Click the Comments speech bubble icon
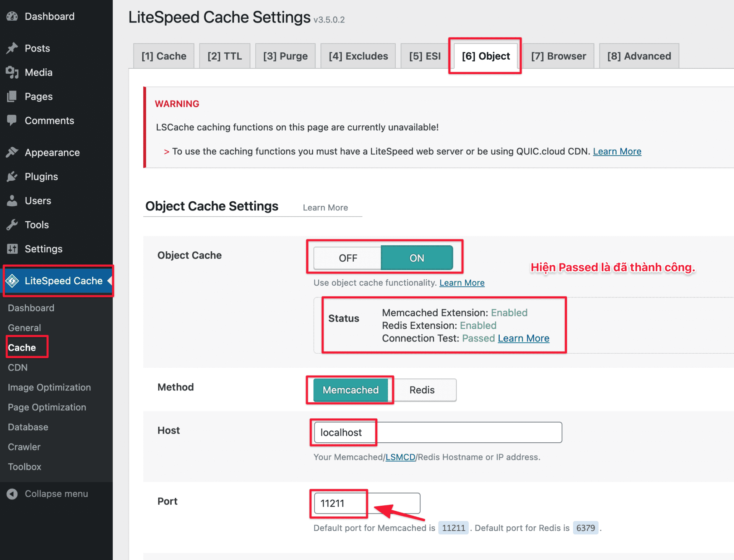Viewport: 734px width, 560px height. (x=13, y=120)
